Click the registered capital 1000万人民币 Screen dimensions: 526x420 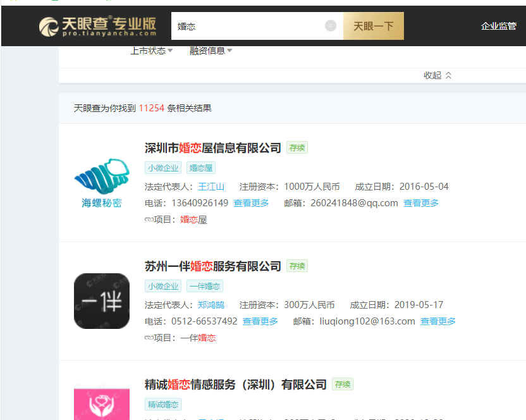[312, 187]
